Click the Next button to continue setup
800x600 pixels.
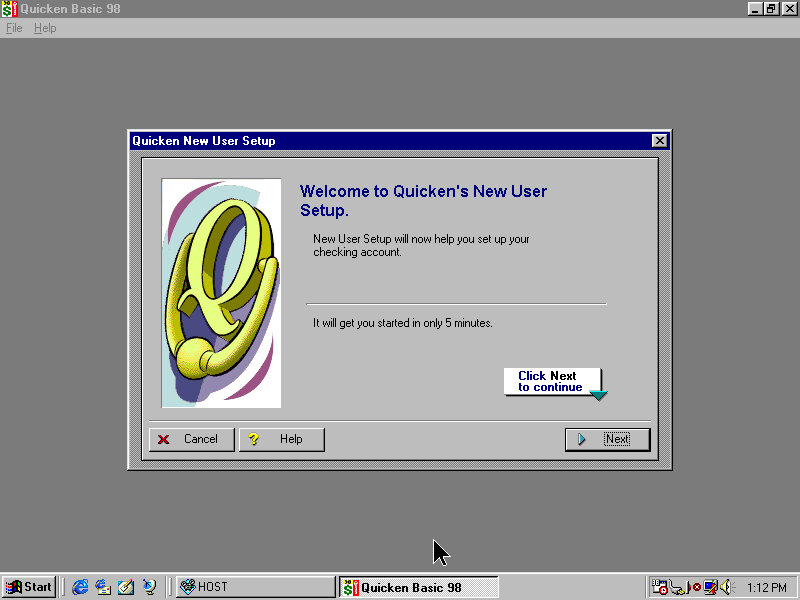(x=607, y=439)
